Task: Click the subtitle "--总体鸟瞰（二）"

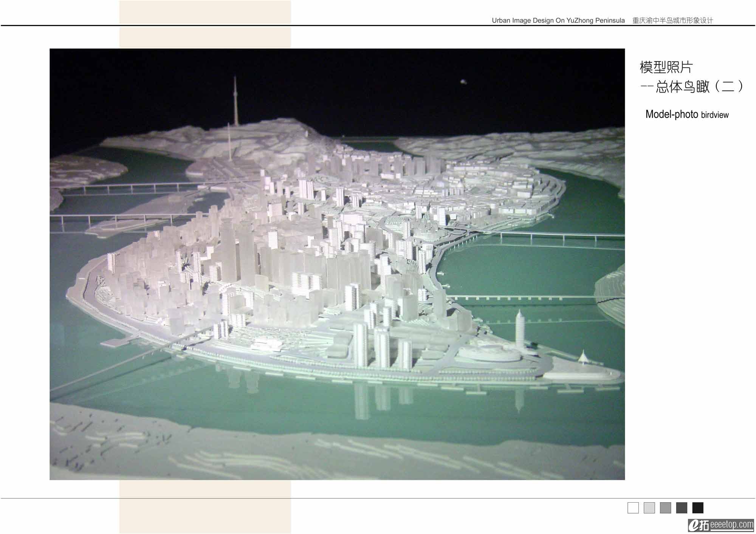Action: pos(692,87)
